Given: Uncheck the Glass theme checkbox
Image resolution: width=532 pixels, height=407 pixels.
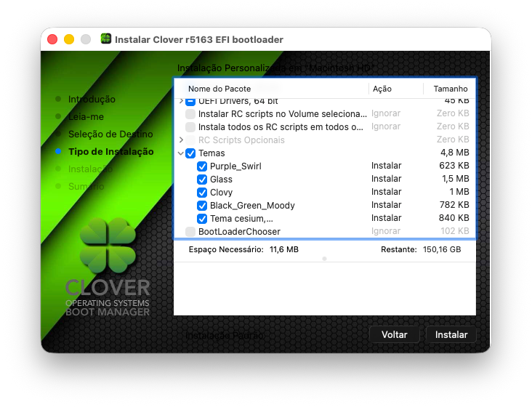Looking at the screenshot, I should (x=202, y=180).
